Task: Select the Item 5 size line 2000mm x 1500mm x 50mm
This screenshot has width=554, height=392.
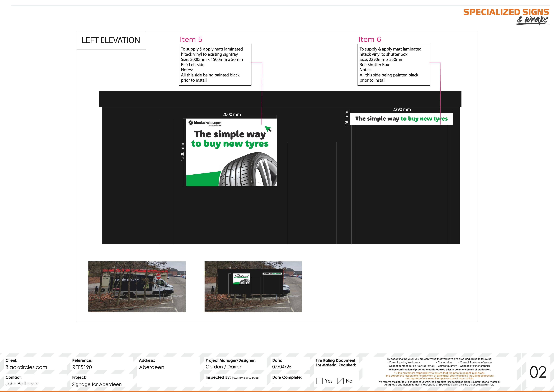Action: click(x=212, y=59)
